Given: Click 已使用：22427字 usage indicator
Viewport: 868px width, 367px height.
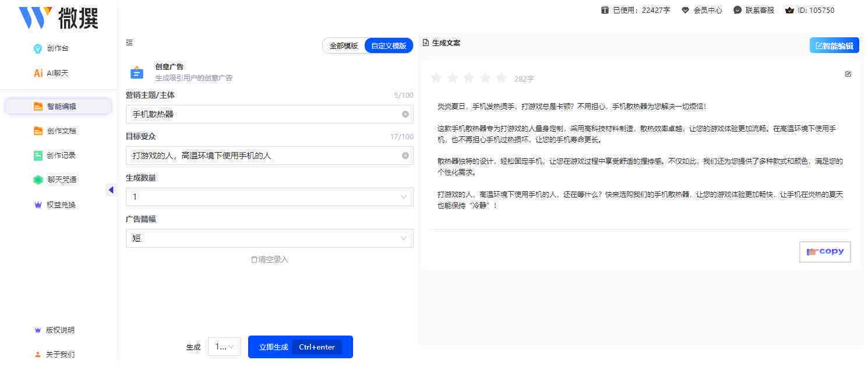Looking at the screenshot, I should [636, 10].
